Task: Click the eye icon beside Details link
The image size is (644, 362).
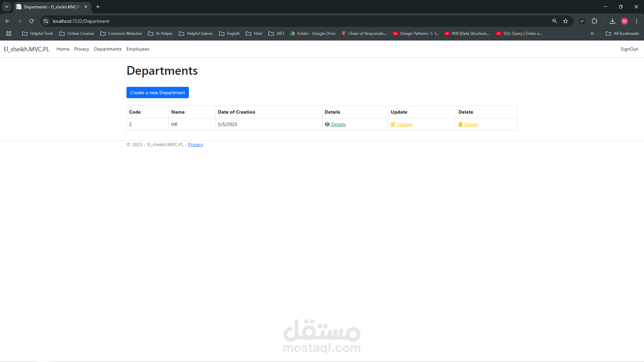Action: coord(327,124)
